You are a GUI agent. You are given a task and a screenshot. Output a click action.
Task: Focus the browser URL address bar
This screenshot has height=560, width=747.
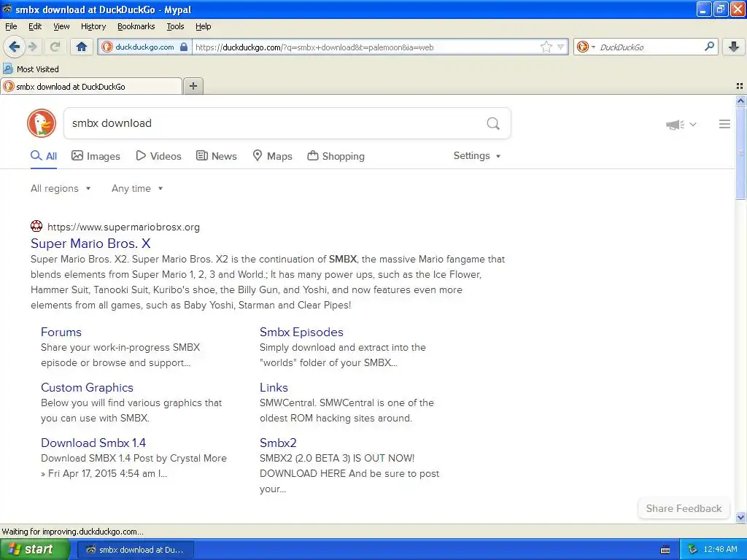[x=365, y=47]
